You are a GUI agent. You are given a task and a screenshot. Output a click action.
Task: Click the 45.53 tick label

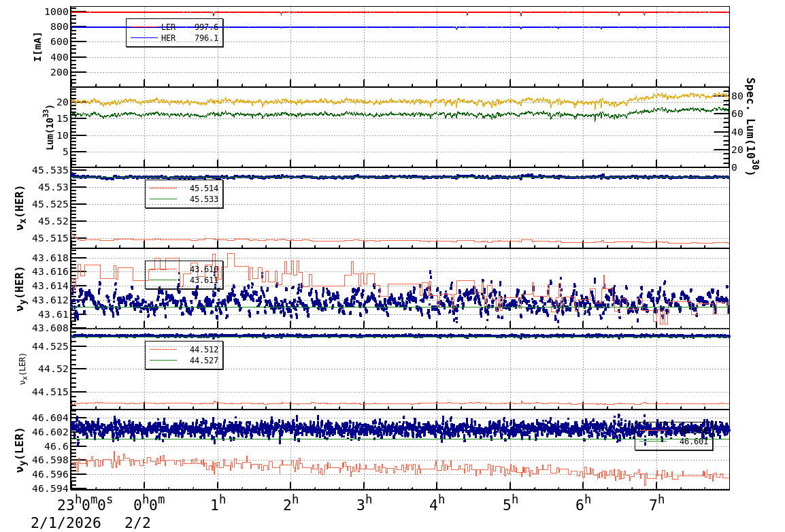point(53,187)
